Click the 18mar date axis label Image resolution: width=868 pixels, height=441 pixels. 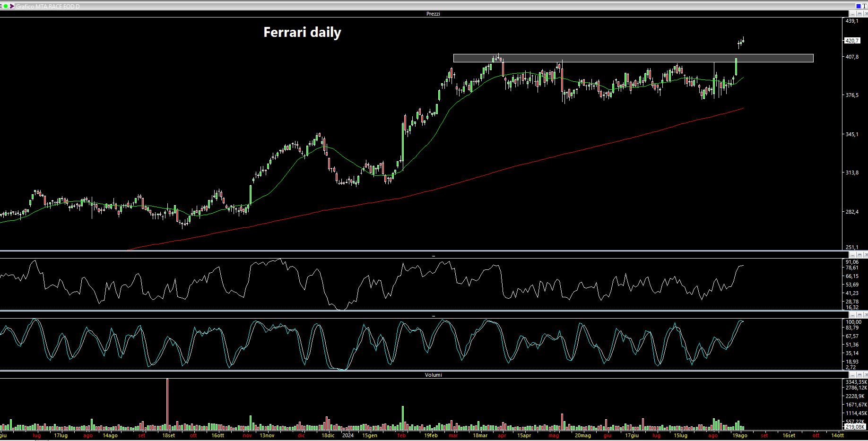click(x=480, y=435)
